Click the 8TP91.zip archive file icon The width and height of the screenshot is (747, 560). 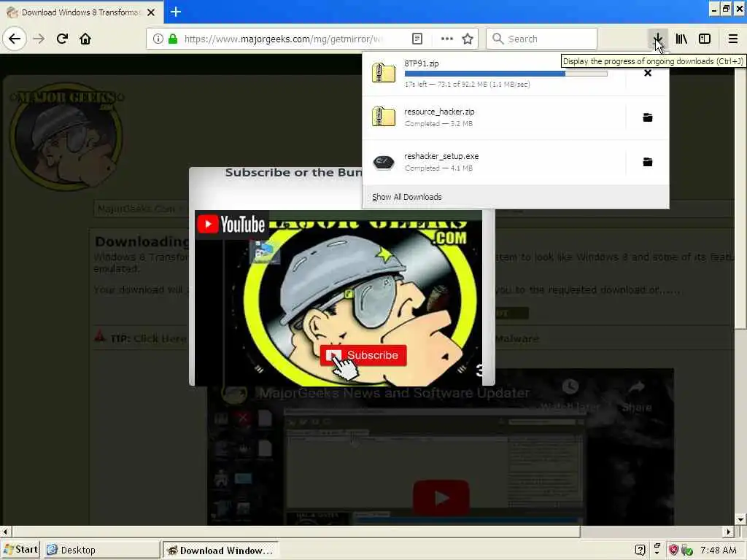(x=384, y=73)
